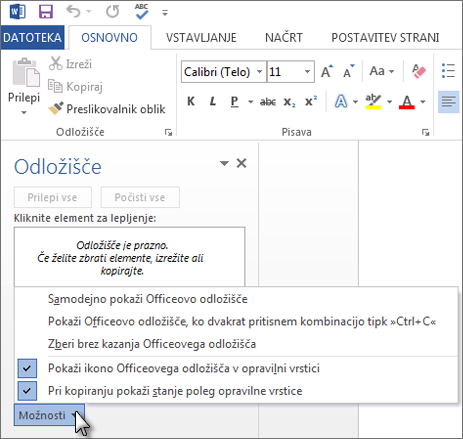Click the bullet list icon
463x439 pixels.
pos(448,71)
